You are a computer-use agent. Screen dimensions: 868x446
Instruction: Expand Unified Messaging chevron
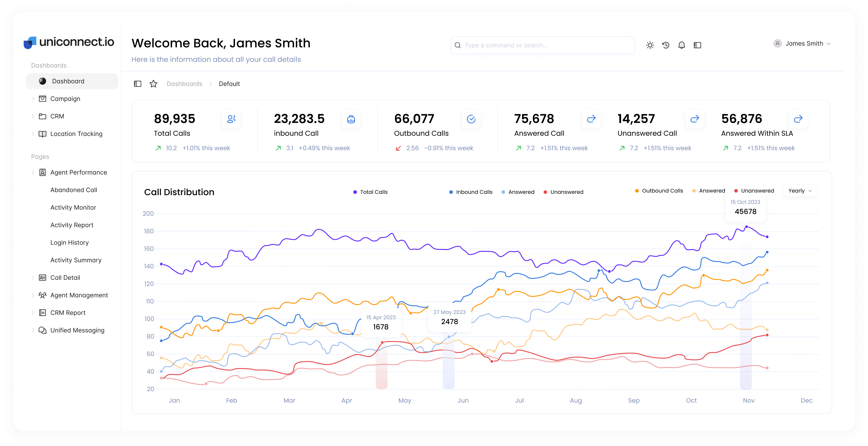(x=33, y=330)
